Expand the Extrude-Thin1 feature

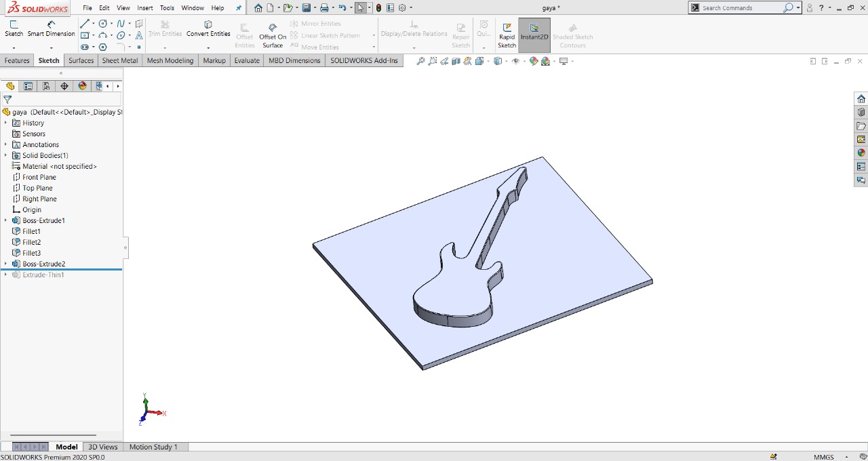(5, 275)
